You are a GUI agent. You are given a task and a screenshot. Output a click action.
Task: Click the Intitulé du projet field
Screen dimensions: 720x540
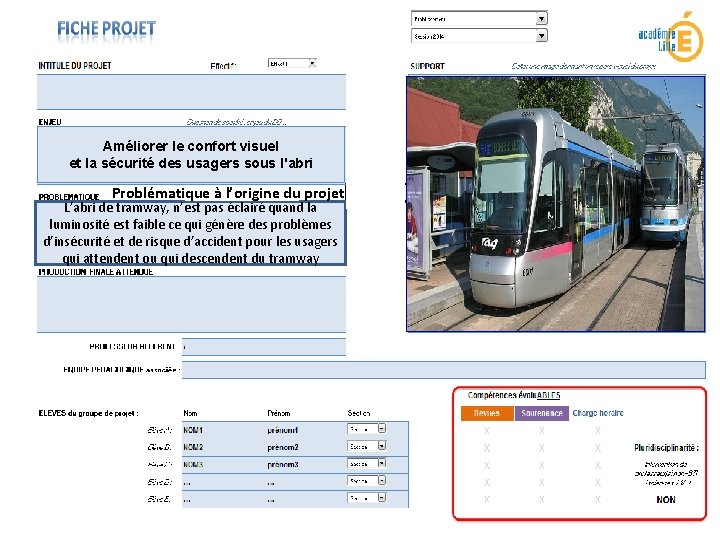191,92
